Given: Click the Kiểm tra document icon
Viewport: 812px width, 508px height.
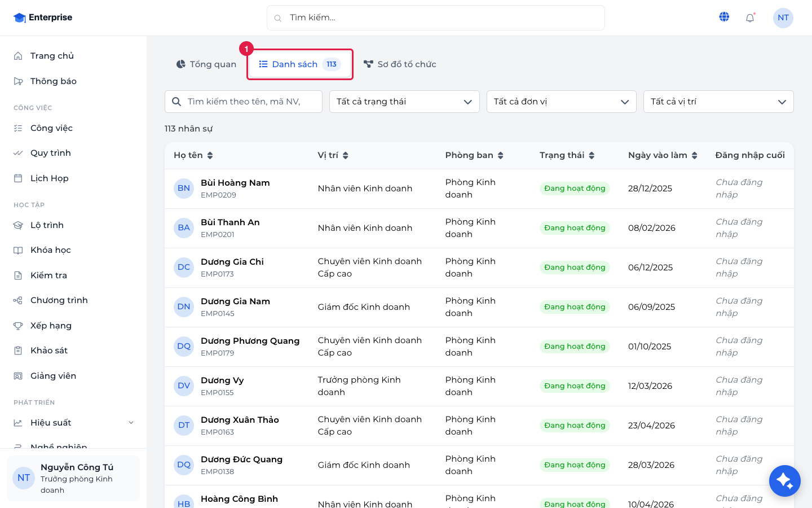Looking at the screenshot, I should (18, 275).
